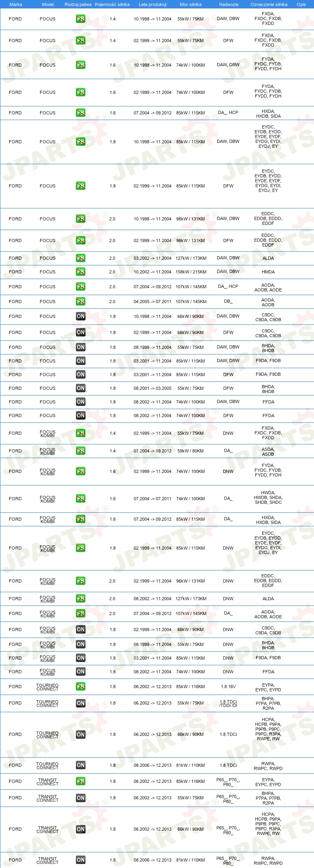Select the PB icon in the Focus Kombi 2.0 107kW/145KM row
The width and height of the screenshot is (314, 868).
pos(81,613)
